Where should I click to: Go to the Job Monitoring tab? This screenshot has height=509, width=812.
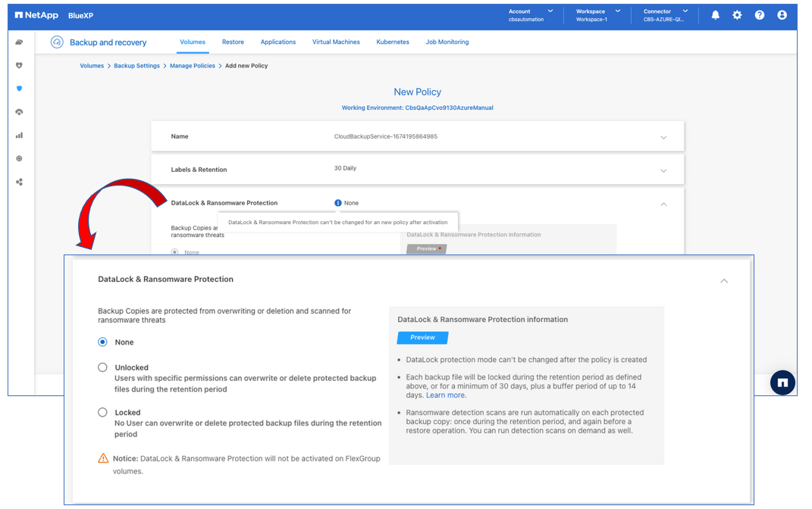(x=447, y=42)
